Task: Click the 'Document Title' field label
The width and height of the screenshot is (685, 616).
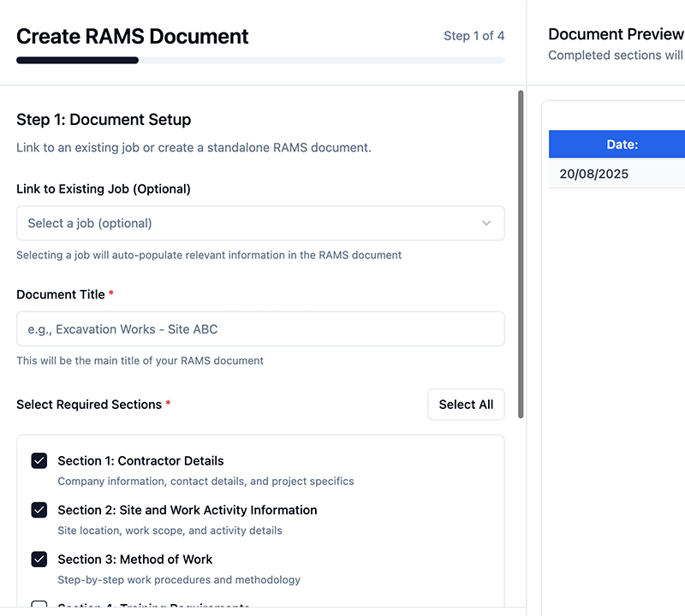Action: 61,294
